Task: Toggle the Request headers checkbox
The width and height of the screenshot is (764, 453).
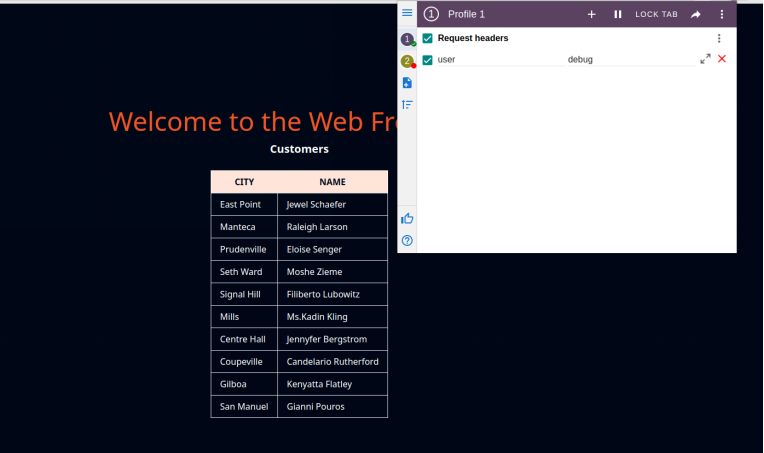Action: tap(428, 38)
